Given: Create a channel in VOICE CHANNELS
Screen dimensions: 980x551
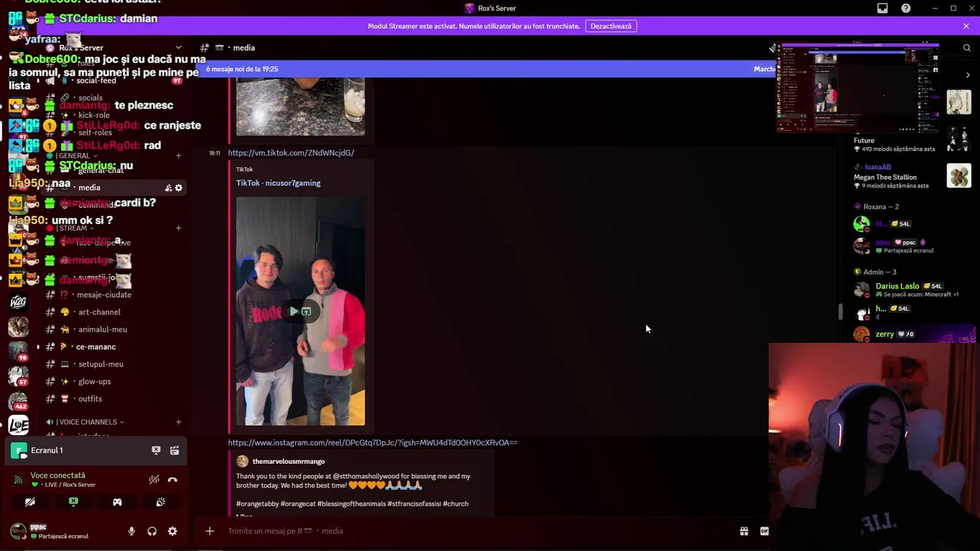Looking at the screenshot, I should [178, 422].
